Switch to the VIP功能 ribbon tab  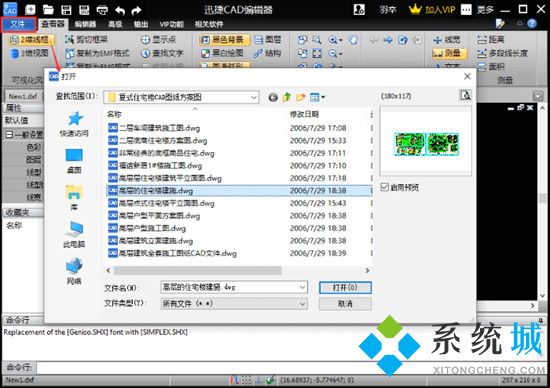click(x=172, y=24)
